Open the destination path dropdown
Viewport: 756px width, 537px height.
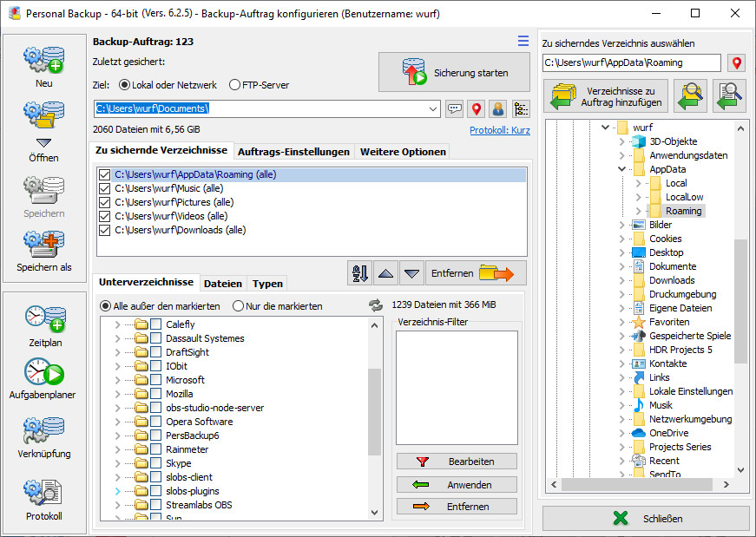[x=434, y=109]
